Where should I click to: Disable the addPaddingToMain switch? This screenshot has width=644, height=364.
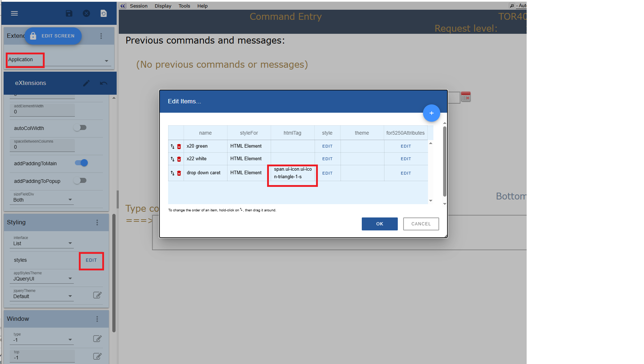[x=81, y=163]
